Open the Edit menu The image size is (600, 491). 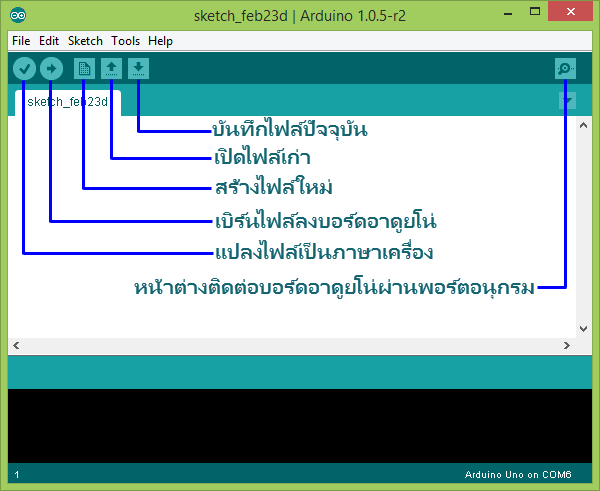point(49,41)
